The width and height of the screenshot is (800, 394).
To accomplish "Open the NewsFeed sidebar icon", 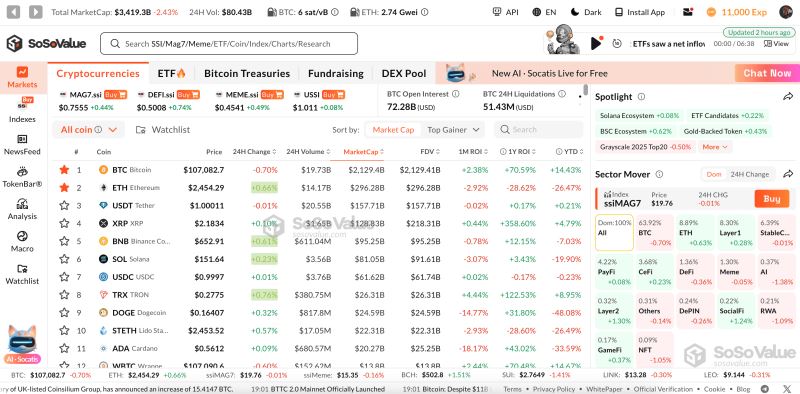I will click(22, 139).
